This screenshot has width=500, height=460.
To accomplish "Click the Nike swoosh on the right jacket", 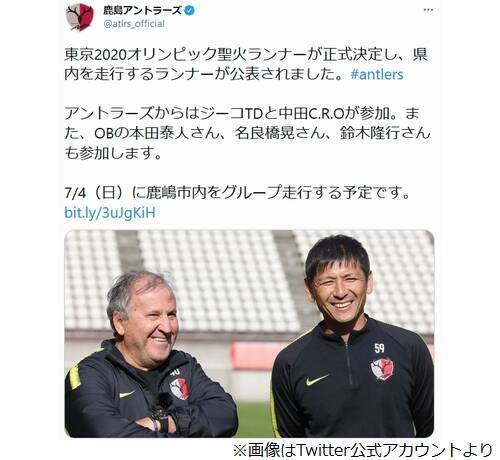I will click(317, 380).
